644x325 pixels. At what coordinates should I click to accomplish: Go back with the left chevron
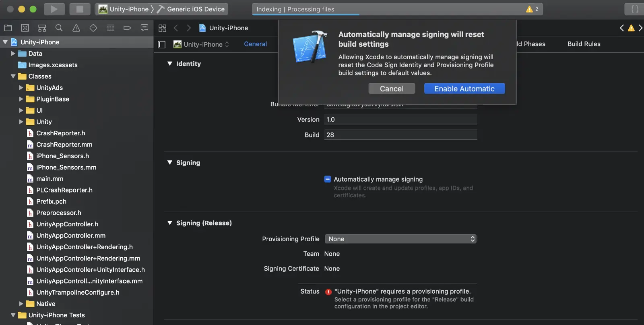click(176, 28)
